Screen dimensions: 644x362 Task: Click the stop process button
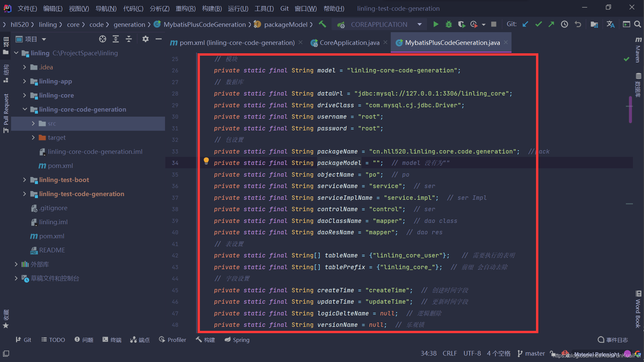click(x=494, y=24)
